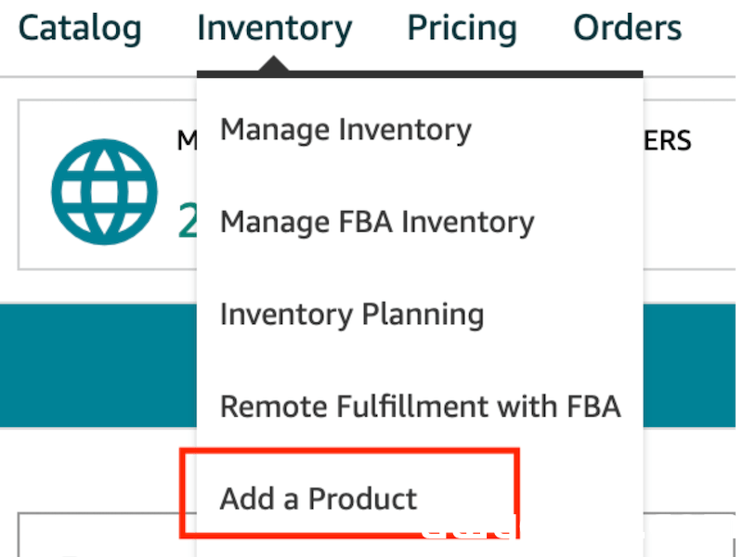Viewport: 756px width, 557px height.
Task: Choose Add a Product option
Action: pos(319,499)
